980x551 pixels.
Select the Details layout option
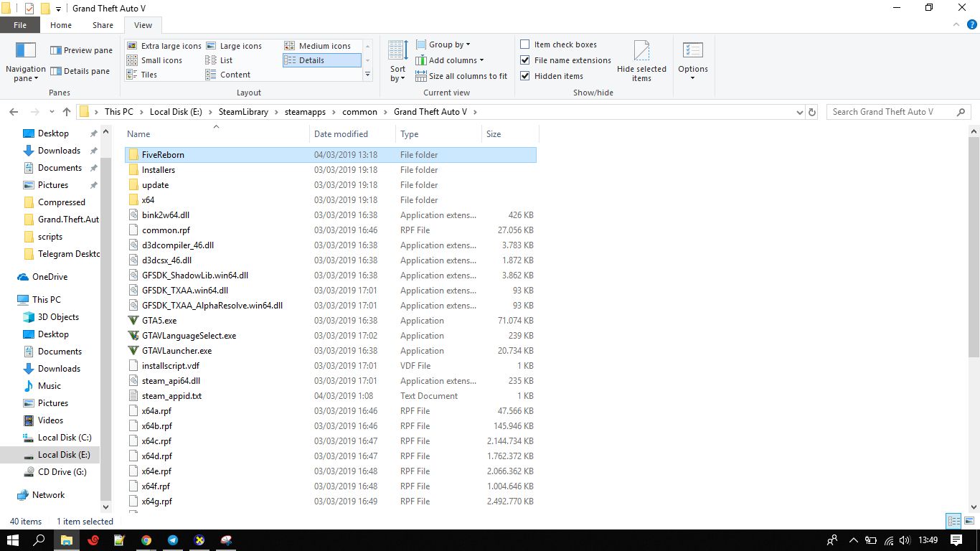click(x=321, y=60)
